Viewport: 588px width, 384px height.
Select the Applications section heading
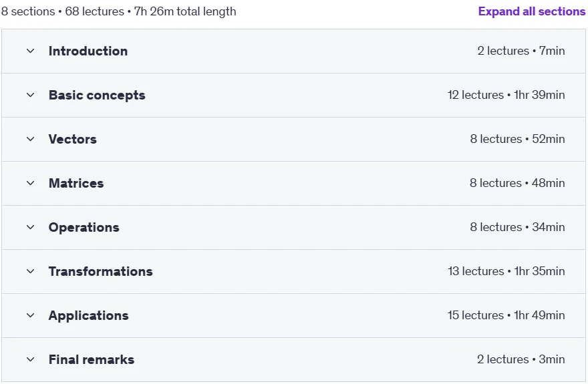pos(88,315)
